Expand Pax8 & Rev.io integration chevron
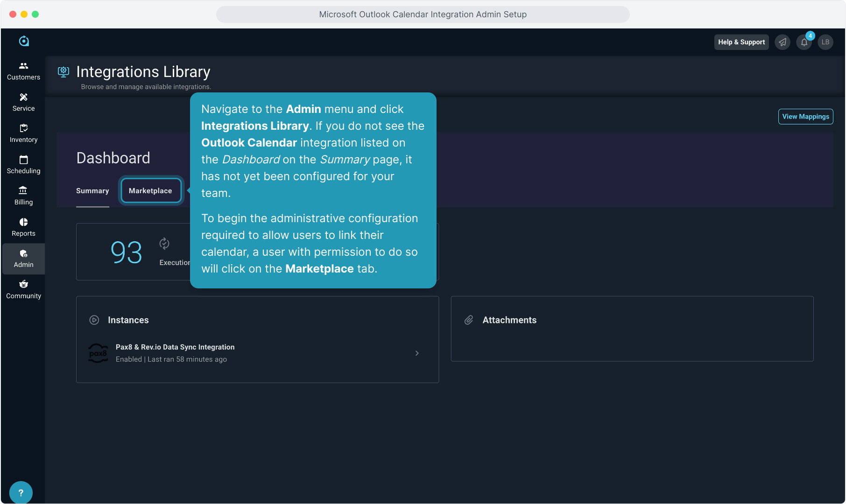This screenshot has height=504, width=846. click(x=417, y=353)
